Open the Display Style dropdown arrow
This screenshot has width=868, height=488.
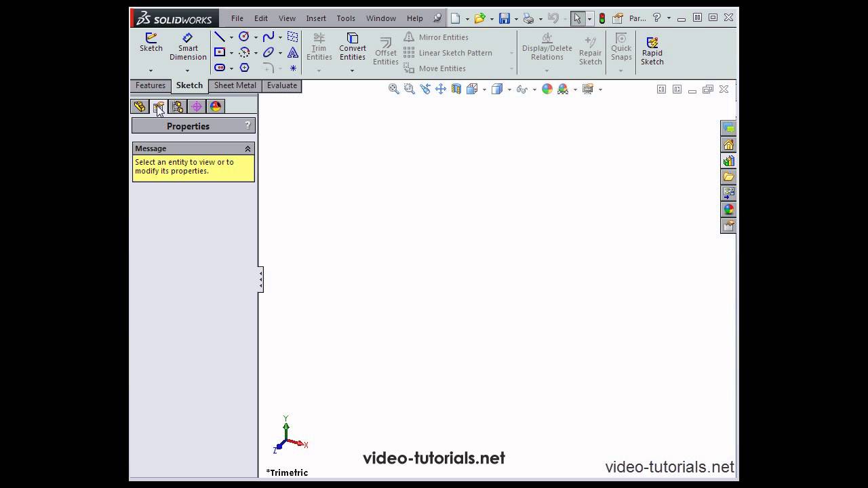(x=509, y=89)
